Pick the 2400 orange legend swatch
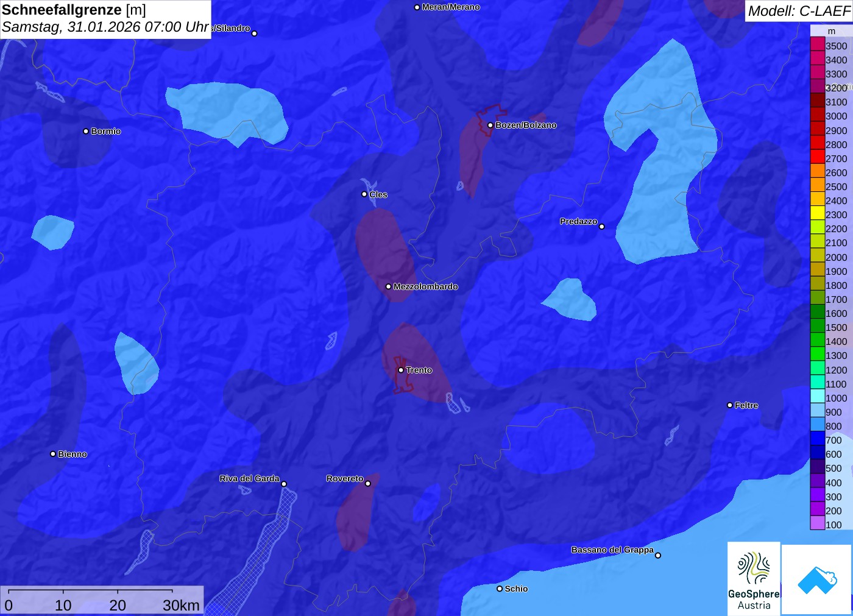 pos(818,199)
